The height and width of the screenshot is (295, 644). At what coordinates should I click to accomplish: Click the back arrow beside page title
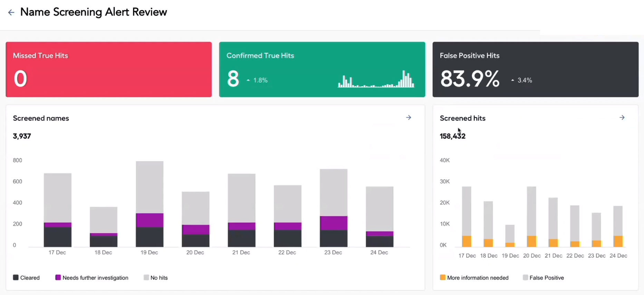pos(11,12)
